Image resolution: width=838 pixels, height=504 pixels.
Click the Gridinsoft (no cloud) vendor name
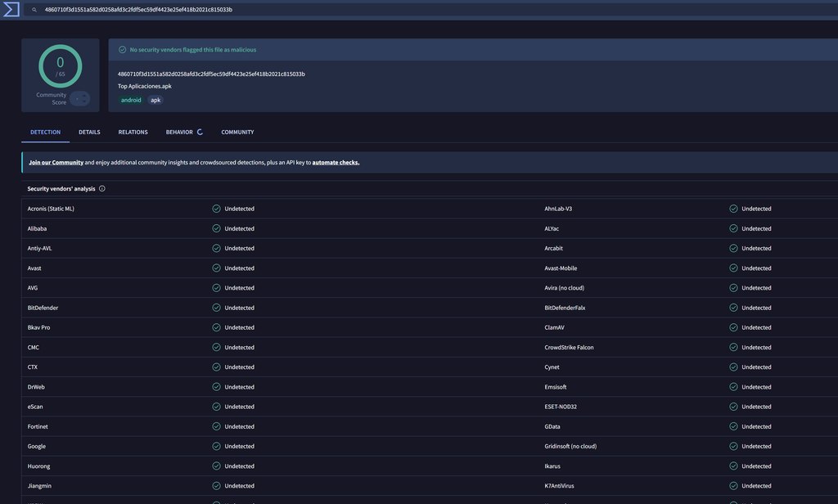click(570, 446)
